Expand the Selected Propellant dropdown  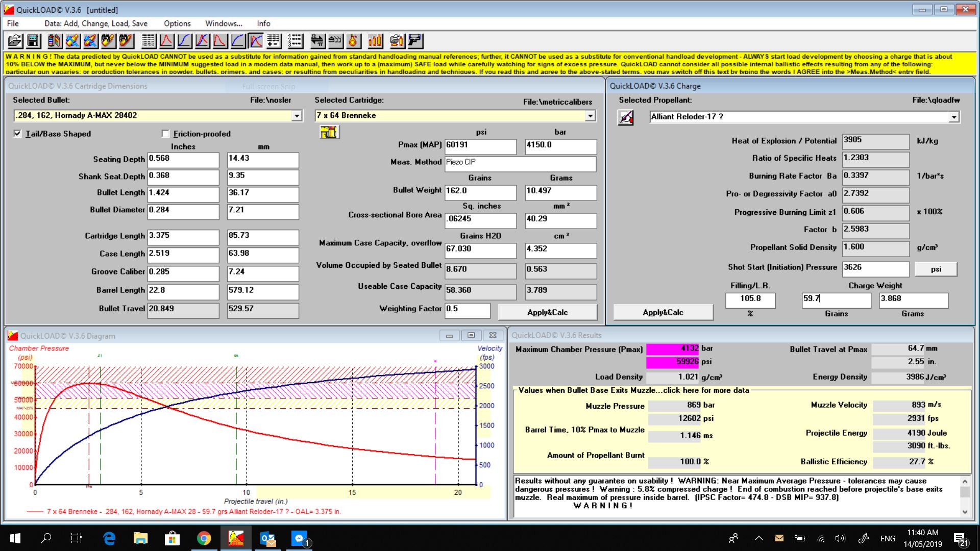pyautogui.click(x=953, y=117)
